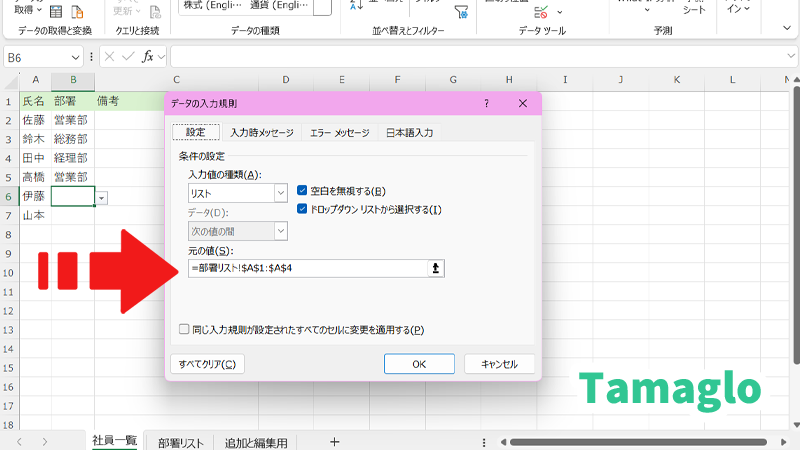The height and width of the screenshot is (450, 800).
Task: Uncheck 空白を無視する checkbox
Action: coord(303,191)
